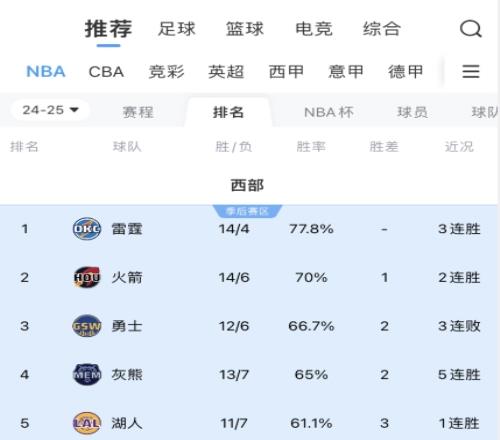Image resolution: width=500 pixels, height=440 pixels.
Task: Tap the LAL Lakers team logo
Action: pos(87,423)
